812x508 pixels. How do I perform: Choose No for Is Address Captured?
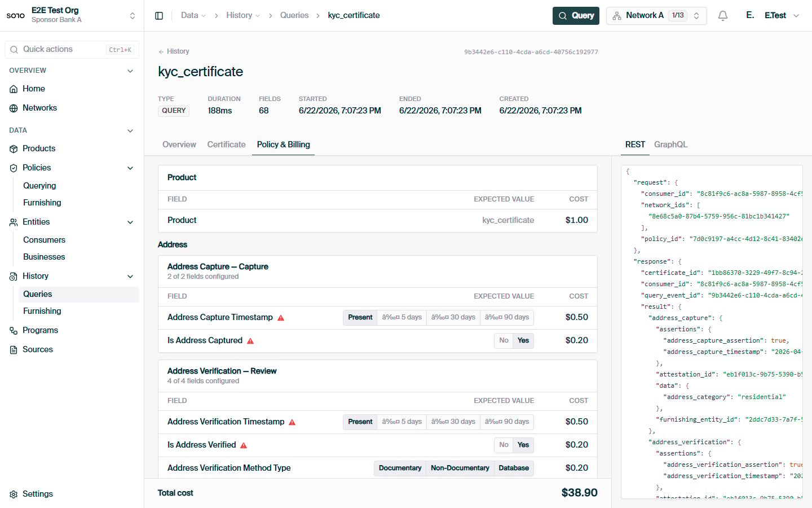click(x=504, y=340)
